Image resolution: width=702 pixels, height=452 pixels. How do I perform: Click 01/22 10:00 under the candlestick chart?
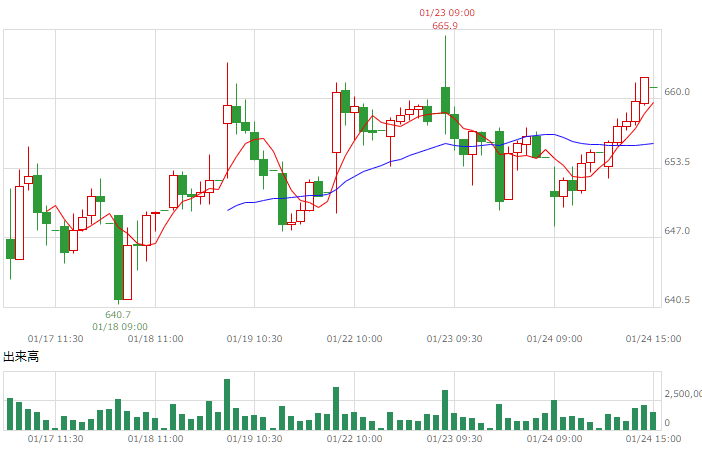(355, 339)
